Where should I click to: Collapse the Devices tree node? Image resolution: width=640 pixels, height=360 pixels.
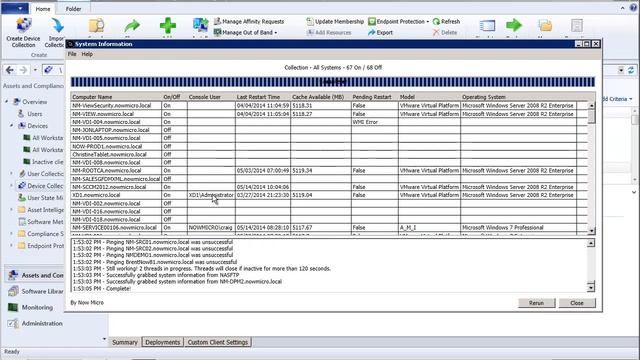pyautogui.click(x=11, y=125)
